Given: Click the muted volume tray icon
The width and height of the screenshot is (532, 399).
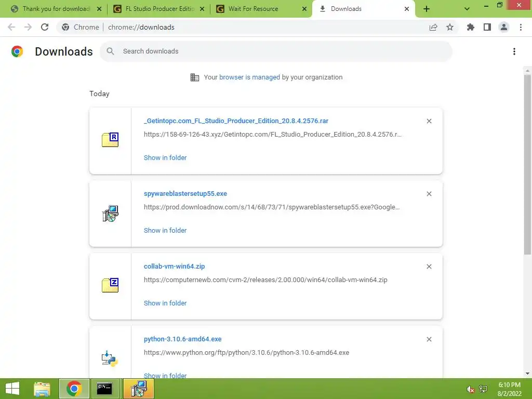Looking at the screenshot, I should pyautogui.click(x=470, y=389).
